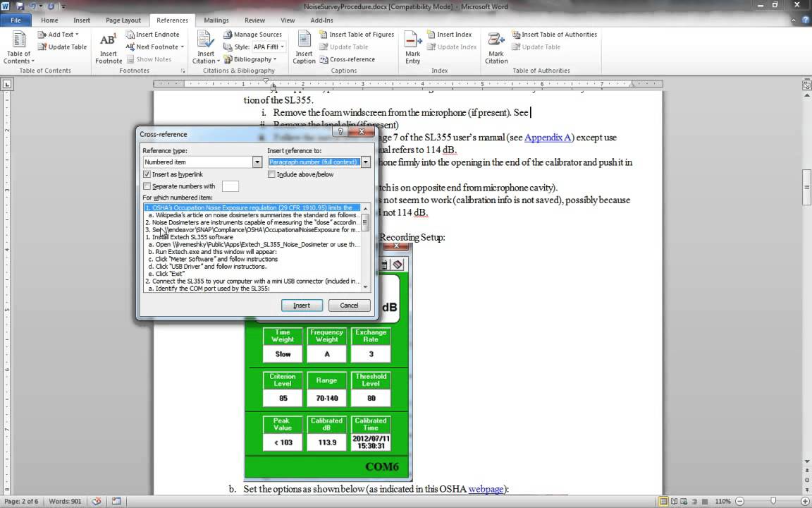Viewport: 812px width, 508px height.
Task: Open the Customize Quick Access Toolbar dropdown
Action: tap(63, 6)
